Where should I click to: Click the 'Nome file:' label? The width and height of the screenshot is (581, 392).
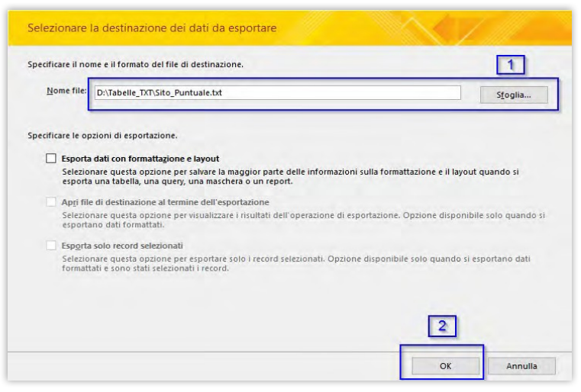point(66,91)
